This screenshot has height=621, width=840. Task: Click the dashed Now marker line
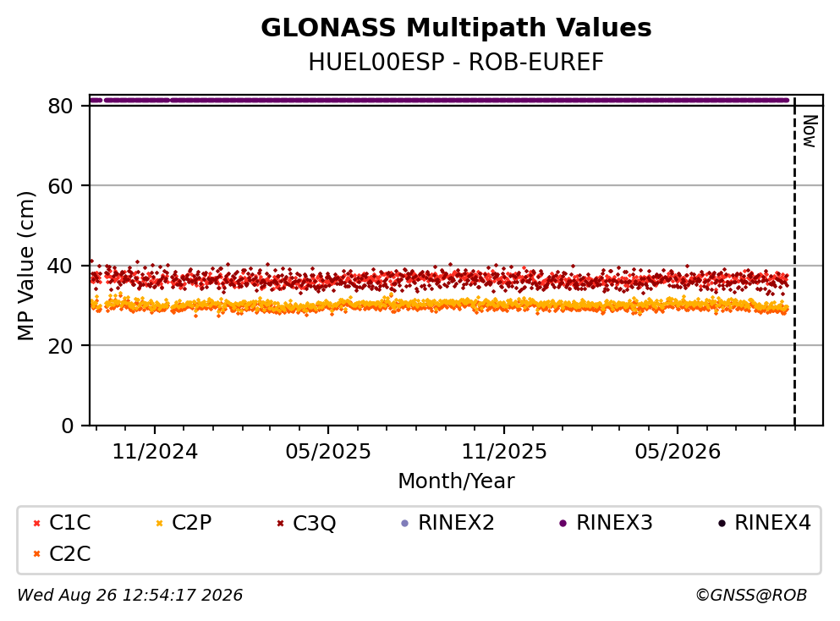(x=794, y=262)
